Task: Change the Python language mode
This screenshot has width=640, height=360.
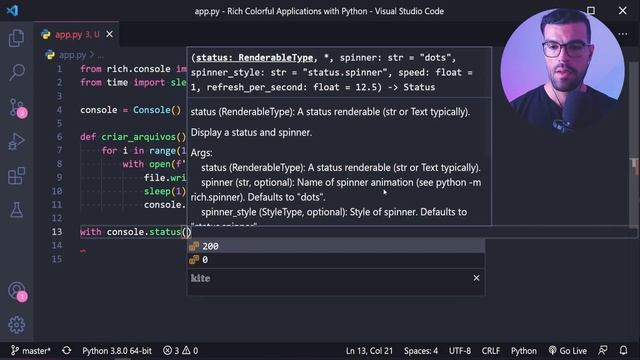Action: 524,351
